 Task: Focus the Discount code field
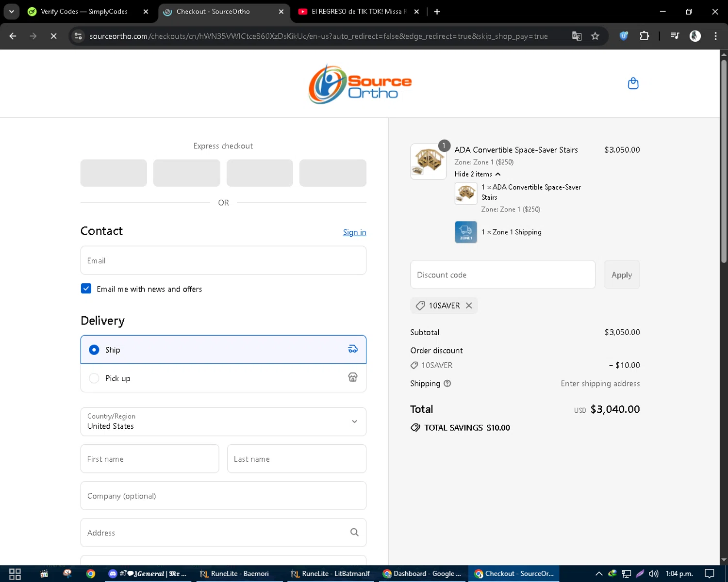pyautogui.click(x=503, y=275)
